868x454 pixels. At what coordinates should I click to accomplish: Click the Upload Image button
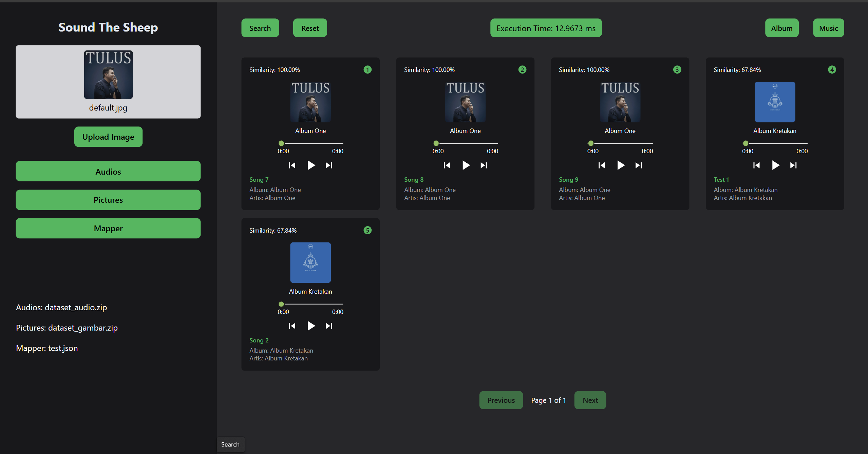108,137
